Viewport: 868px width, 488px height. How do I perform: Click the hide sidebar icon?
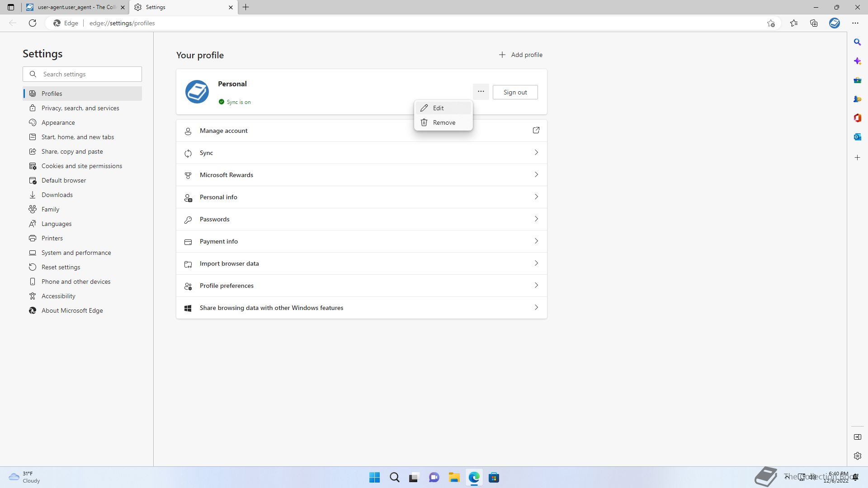click(857, 437)
